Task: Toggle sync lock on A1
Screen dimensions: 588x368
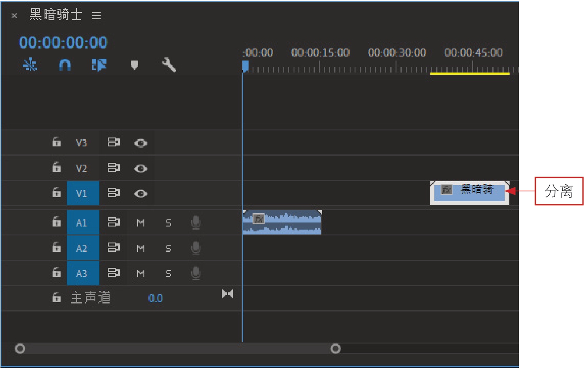Action: click(114, 222)
